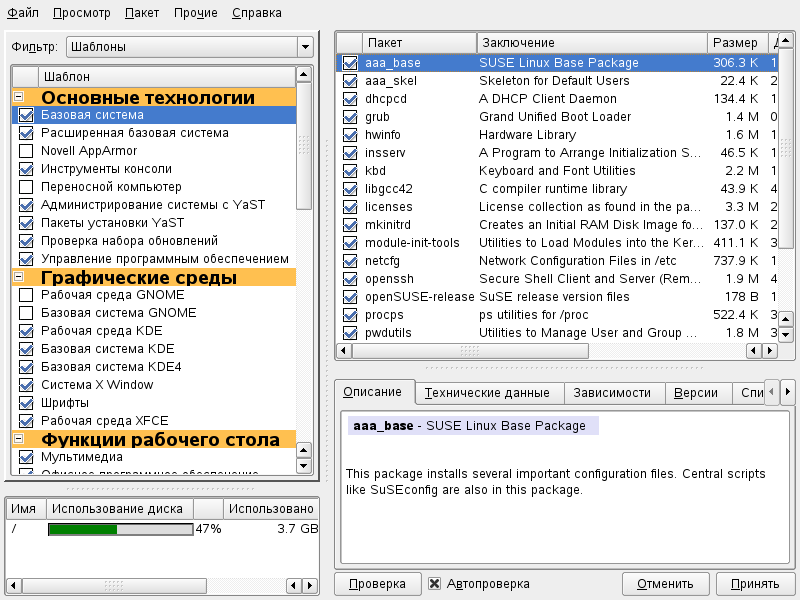Sort packages by the Размер column header

tap(735, 42)
